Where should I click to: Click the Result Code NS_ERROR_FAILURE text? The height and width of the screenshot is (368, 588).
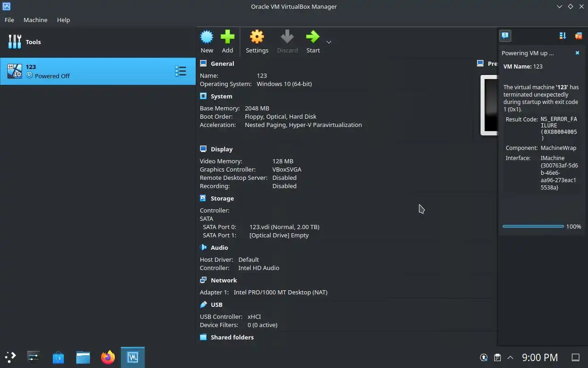pyautogui.click(x=559, y=128)
